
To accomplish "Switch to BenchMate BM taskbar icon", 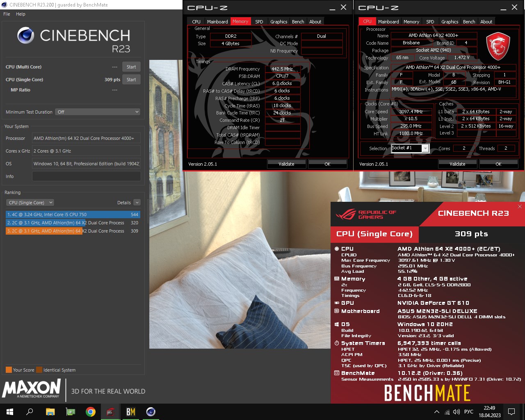I will tap(130, 412).
